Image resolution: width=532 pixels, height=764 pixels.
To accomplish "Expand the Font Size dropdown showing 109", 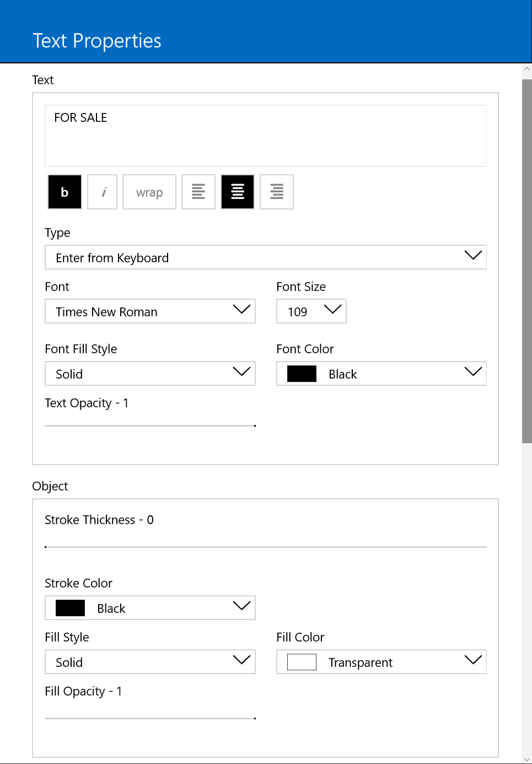I will coord(311,311).
